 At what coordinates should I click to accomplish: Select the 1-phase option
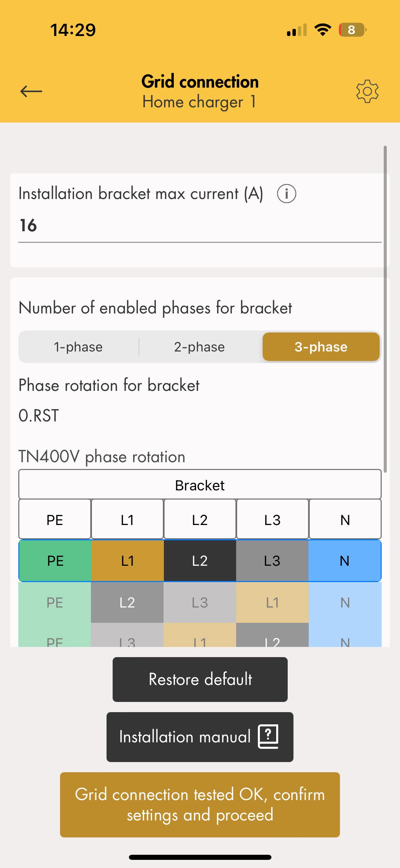(78, 347)
